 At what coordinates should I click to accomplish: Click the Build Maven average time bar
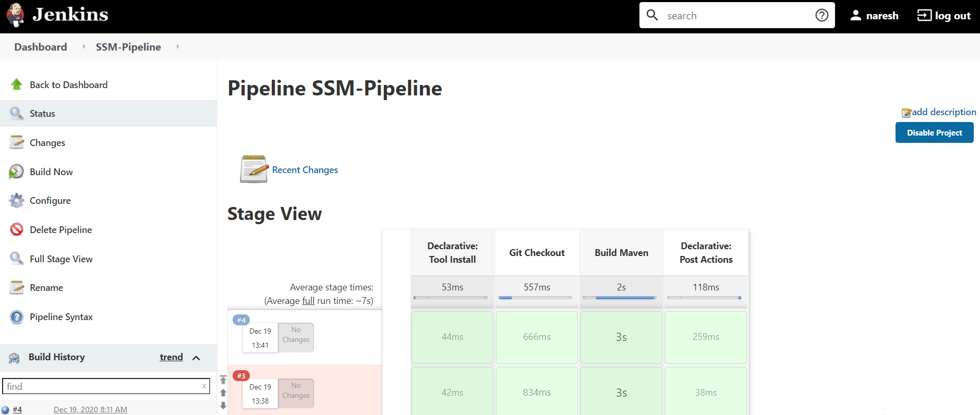point(621,298)
